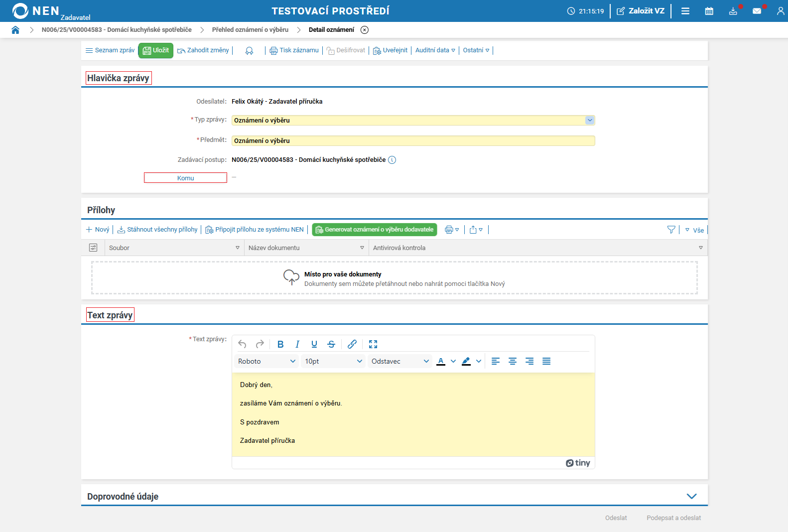Click the green Uložit button

click(156, 50)
